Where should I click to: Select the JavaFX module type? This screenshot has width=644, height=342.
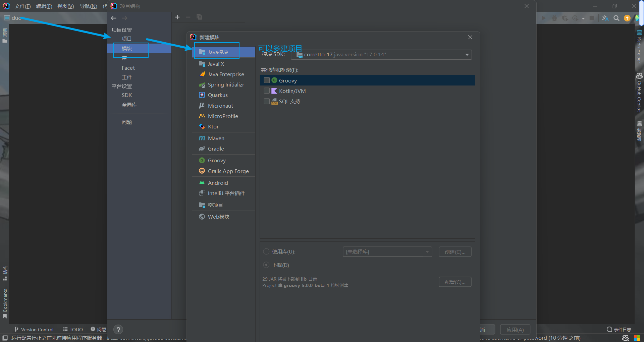coord(224,64)
